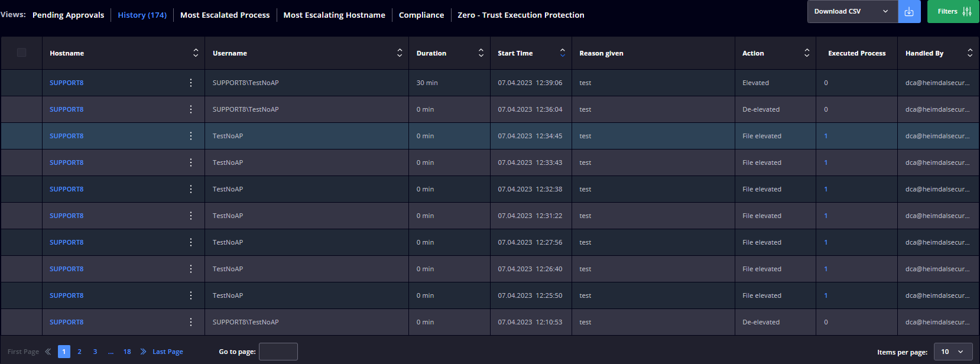The image size is (980, 364).
Task: Jump to Last Page
Action: click(x=168, y=352)
